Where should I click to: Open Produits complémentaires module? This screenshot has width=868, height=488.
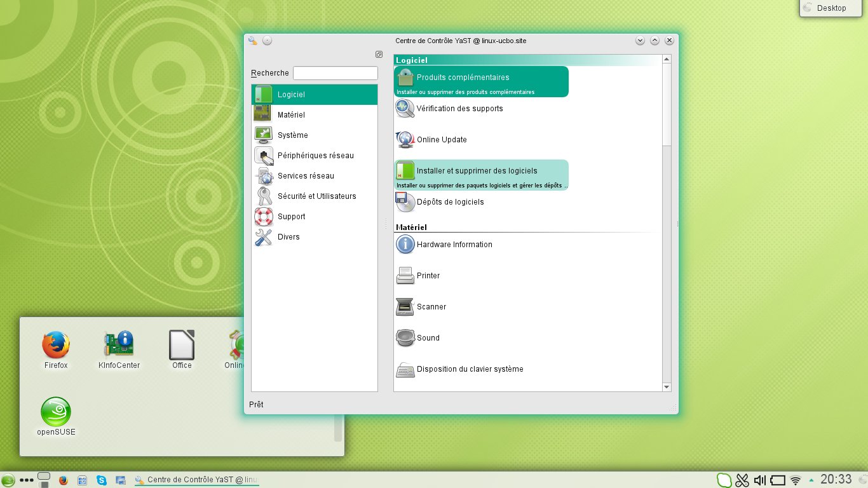(x=481, y=81)
